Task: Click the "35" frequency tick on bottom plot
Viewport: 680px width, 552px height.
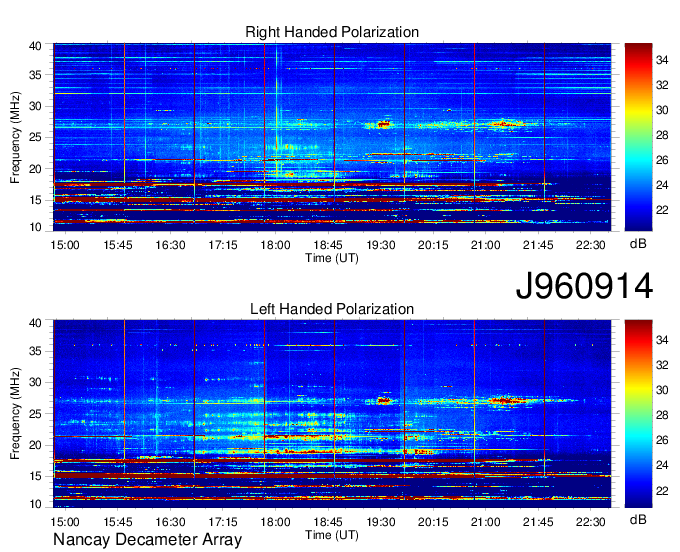Action: tap(35, 351)
